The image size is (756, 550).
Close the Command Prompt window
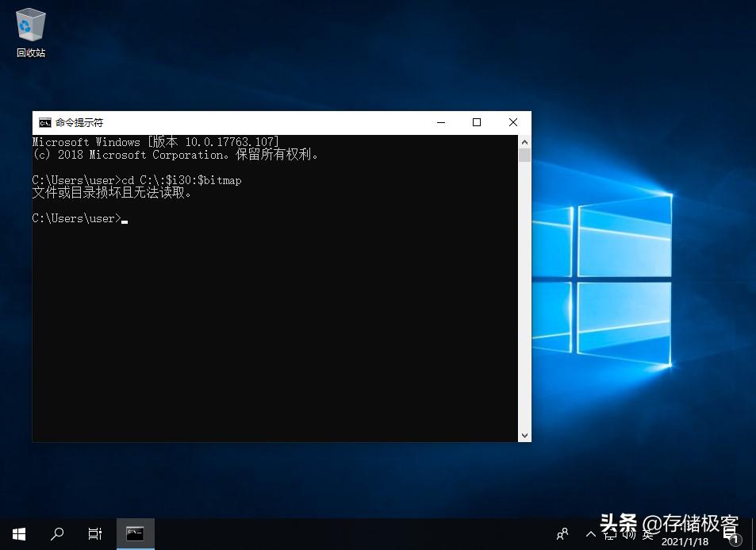pyautogui.click(x=513, y=122)
